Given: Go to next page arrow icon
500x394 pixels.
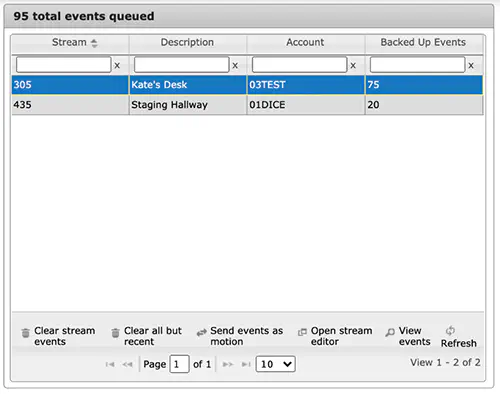Looking at the screenshot, I should pos(228,364).
